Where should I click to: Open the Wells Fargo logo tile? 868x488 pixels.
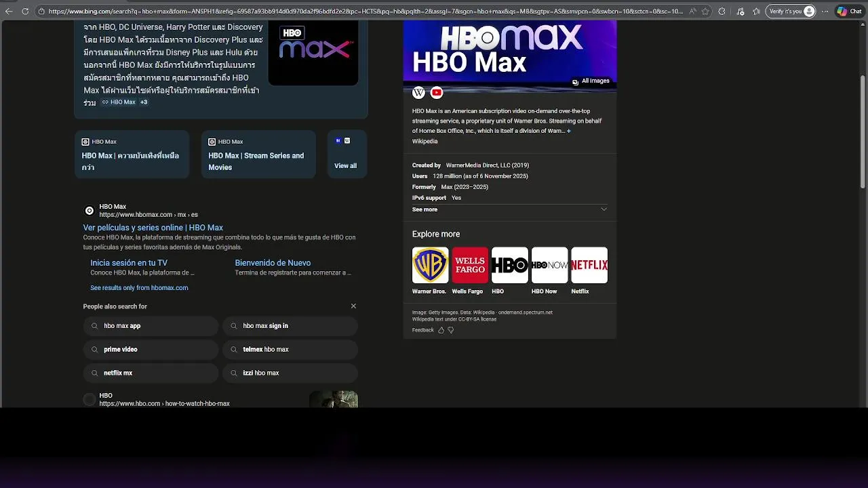click(x=470, y=265)
